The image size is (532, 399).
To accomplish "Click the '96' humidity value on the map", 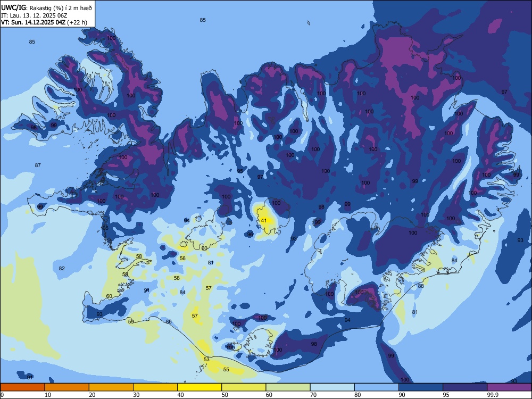I will (x=250, y=235).
